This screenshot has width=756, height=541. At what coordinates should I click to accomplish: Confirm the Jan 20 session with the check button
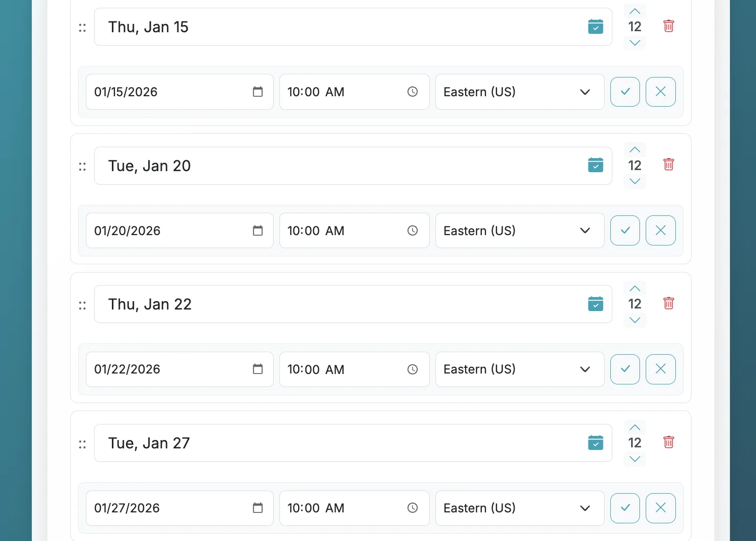tap(625, 230)
